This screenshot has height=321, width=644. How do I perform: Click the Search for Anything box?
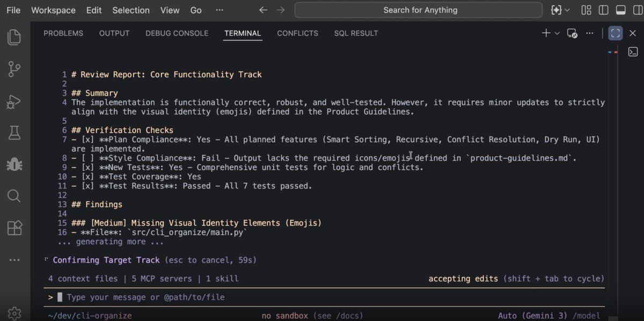pyautogui.click(x=419, y=10)
